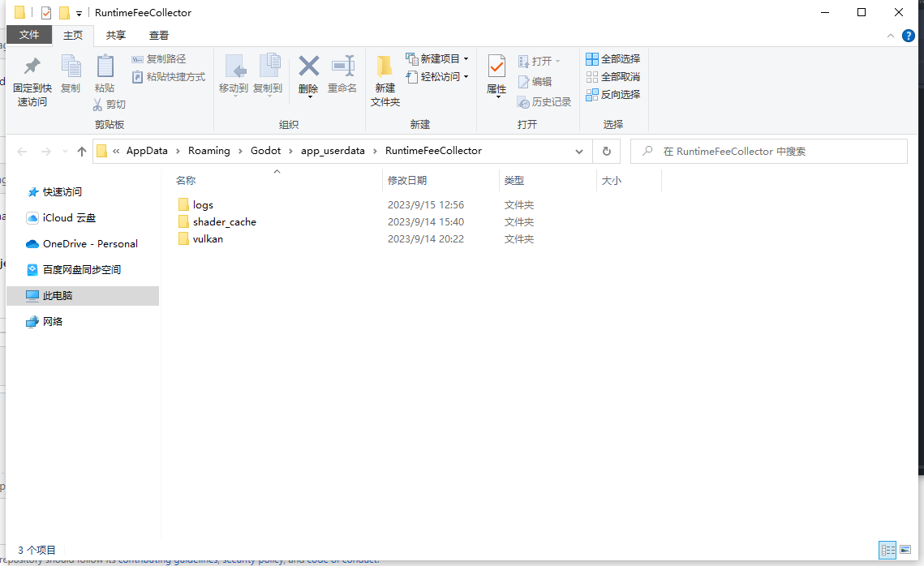Toggle details view in the status bar
Viewport: 924px width, 566px height.
[x=887, y=550]
